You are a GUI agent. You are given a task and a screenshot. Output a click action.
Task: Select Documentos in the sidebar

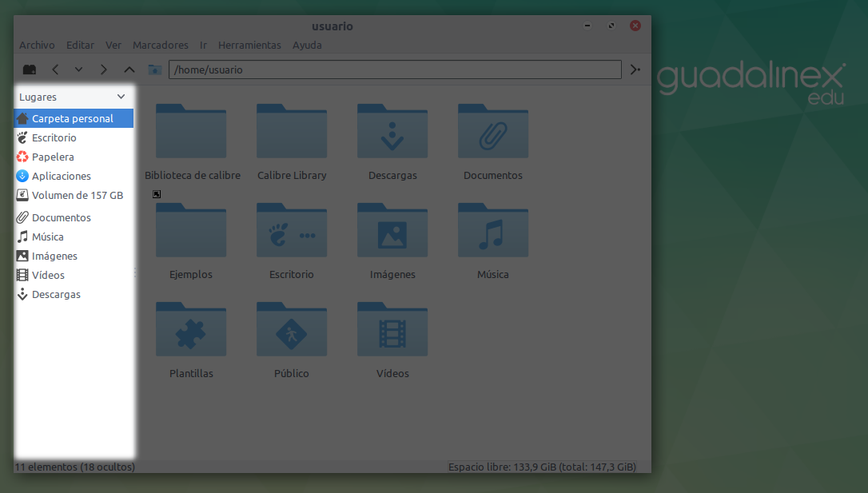pyautogui.click(x=74, y=217)
